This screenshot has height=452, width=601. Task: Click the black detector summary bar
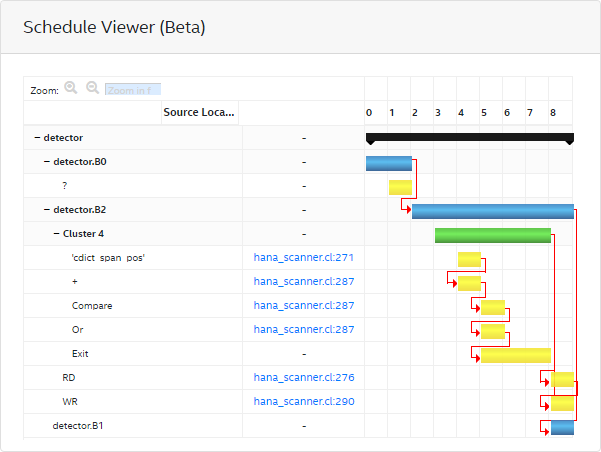(x=470, y=136)
